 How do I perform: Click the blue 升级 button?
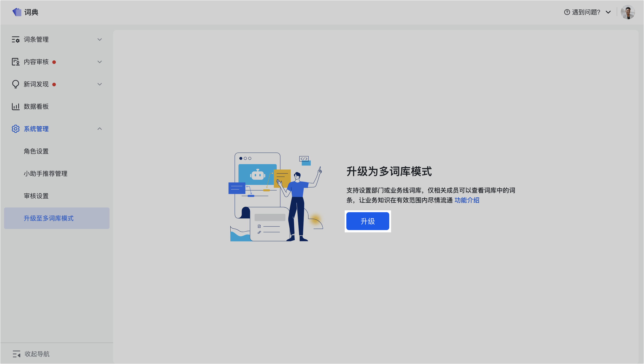coord(368,221)
